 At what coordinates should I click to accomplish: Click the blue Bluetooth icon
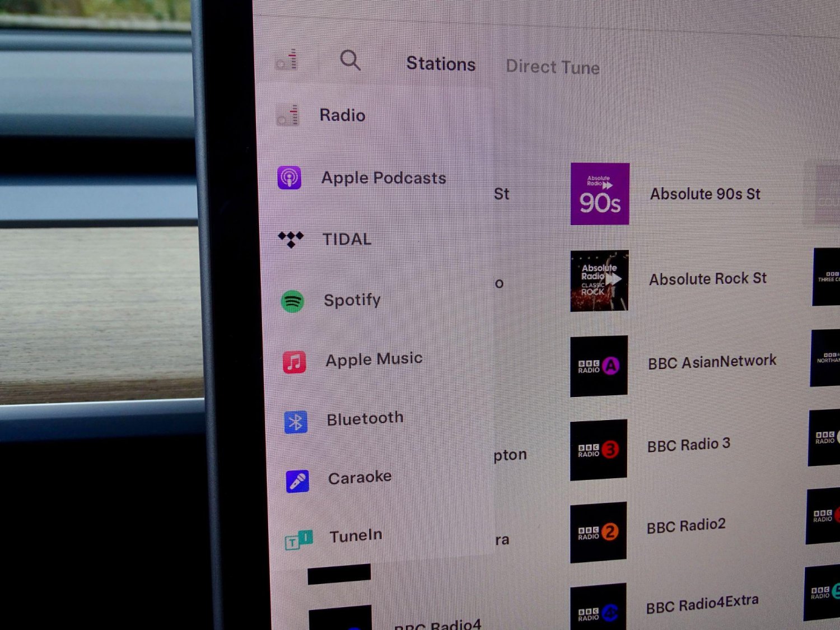coord(296,422)
